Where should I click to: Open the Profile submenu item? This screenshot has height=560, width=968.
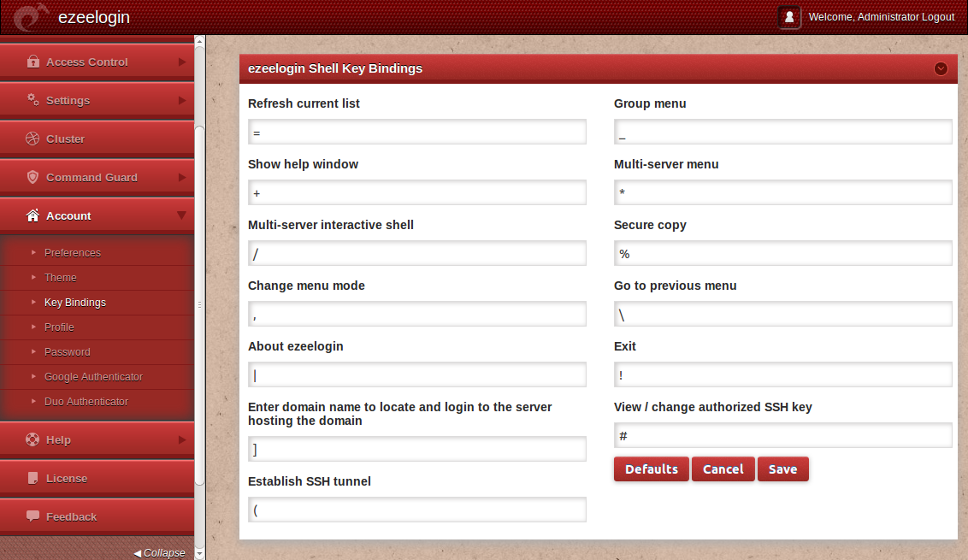point(59,327)
